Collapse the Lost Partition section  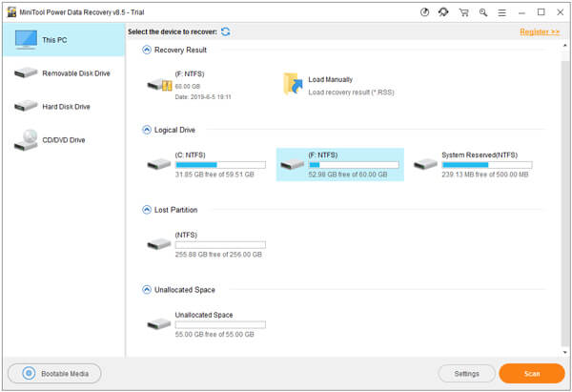pos(147,210)
